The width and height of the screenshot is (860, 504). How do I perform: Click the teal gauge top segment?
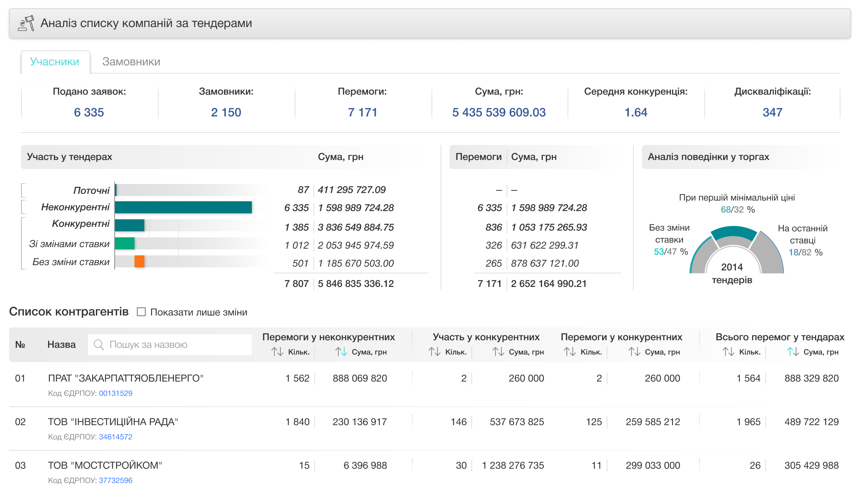point(733,232)
